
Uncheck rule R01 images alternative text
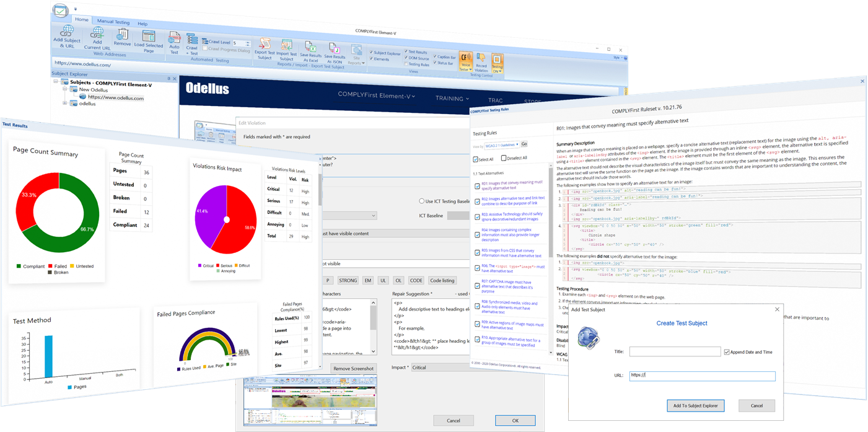point(476,185)
